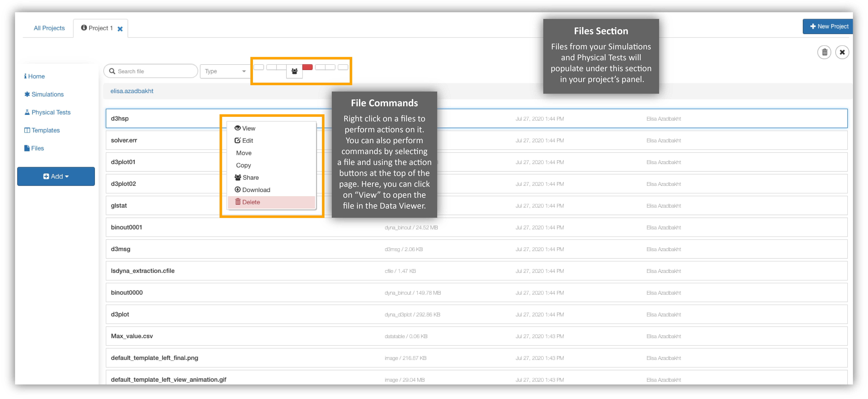The image size is (868, 399).
Task: Choose View in the context menu
Action: coord(272,128)
